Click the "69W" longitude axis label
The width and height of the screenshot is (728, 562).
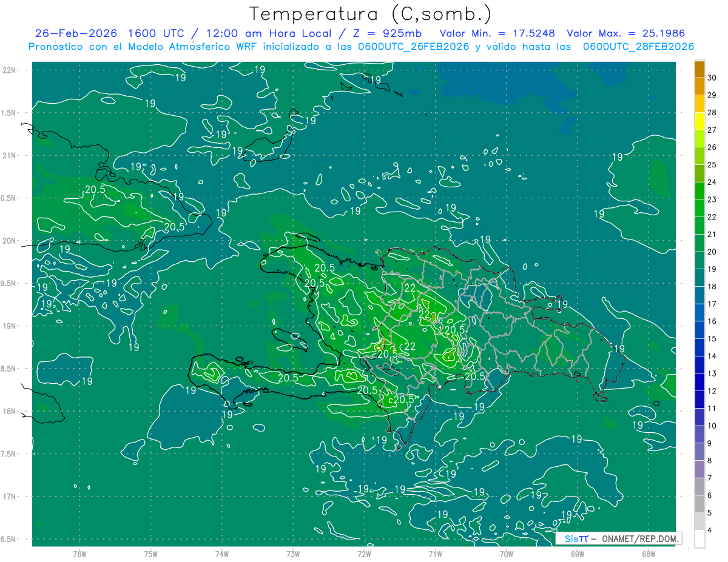coord(578,554)
